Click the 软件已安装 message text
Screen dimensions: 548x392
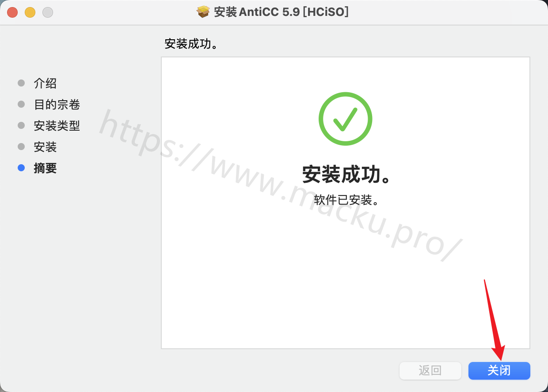[x=347, y=200]
